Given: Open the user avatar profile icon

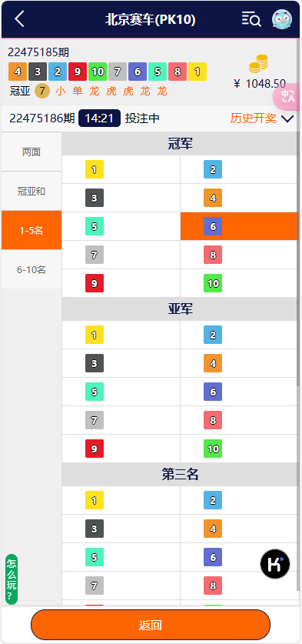Looking at the screenshot, I should [282, 19].
